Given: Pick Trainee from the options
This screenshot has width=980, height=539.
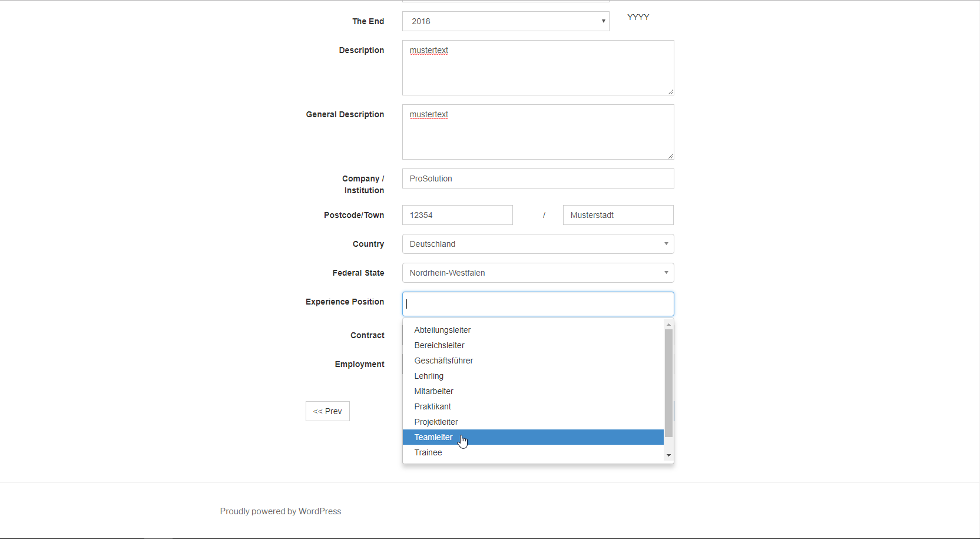Looking at the screenshot, I should [533, 452].
